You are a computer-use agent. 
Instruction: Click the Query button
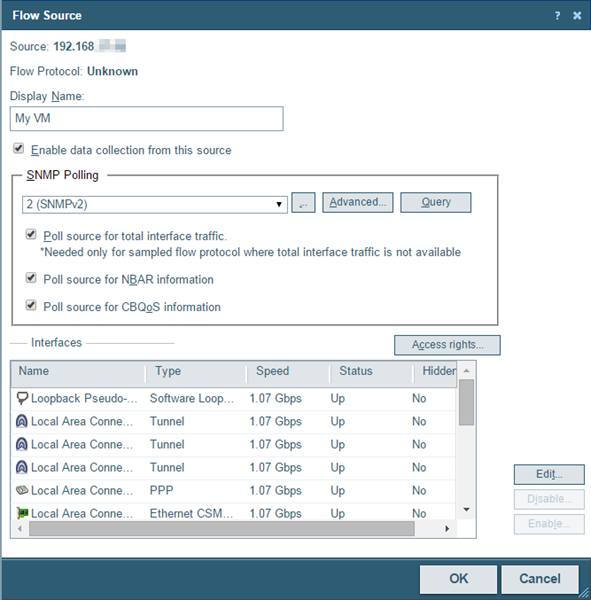click(436, 202)
